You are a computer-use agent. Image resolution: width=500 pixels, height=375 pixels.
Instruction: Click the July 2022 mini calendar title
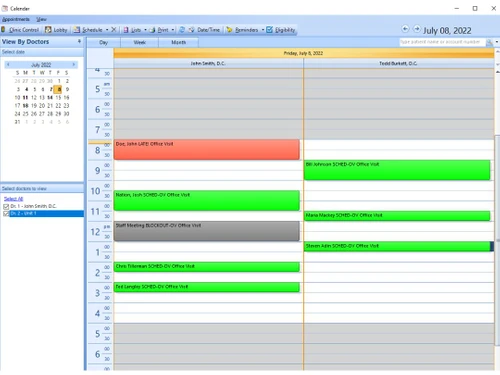(41, 65)
